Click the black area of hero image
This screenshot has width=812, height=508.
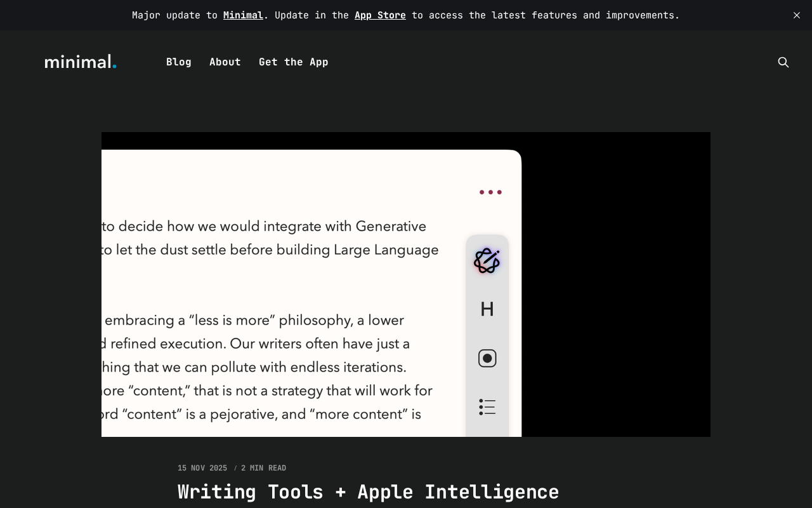point(615,286)
